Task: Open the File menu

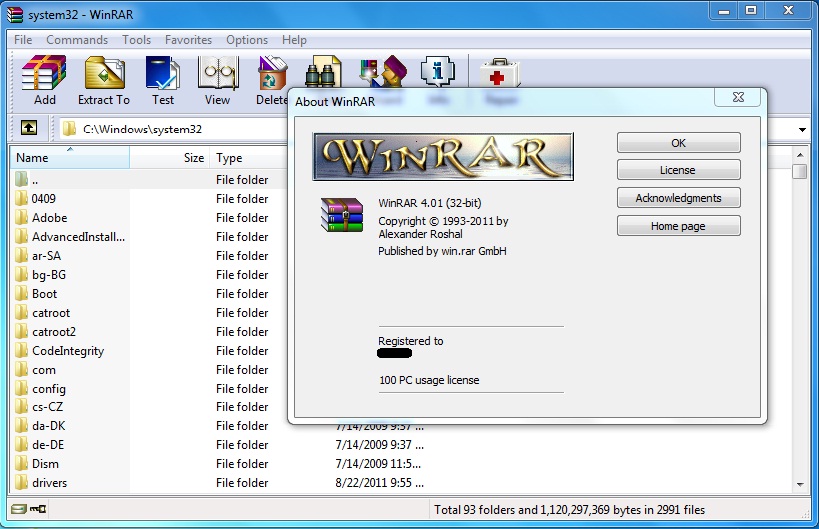Action: click(23, 40)
